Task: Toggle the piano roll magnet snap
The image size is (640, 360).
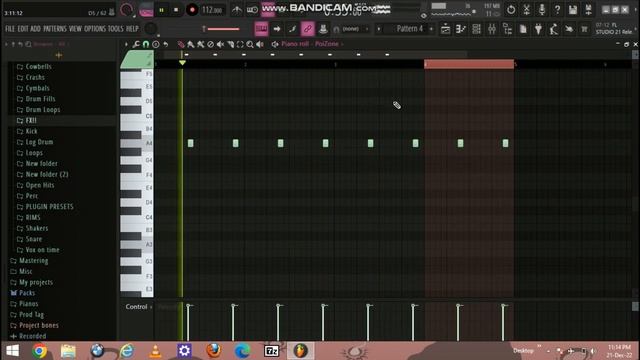Action: tap(146, 44)
